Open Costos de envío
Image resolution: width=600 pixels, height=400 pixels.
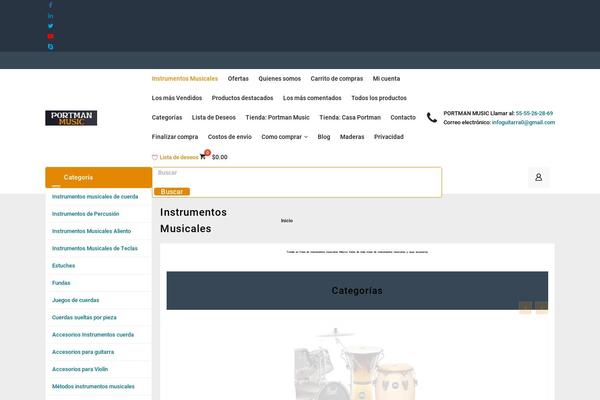point(230,137)
